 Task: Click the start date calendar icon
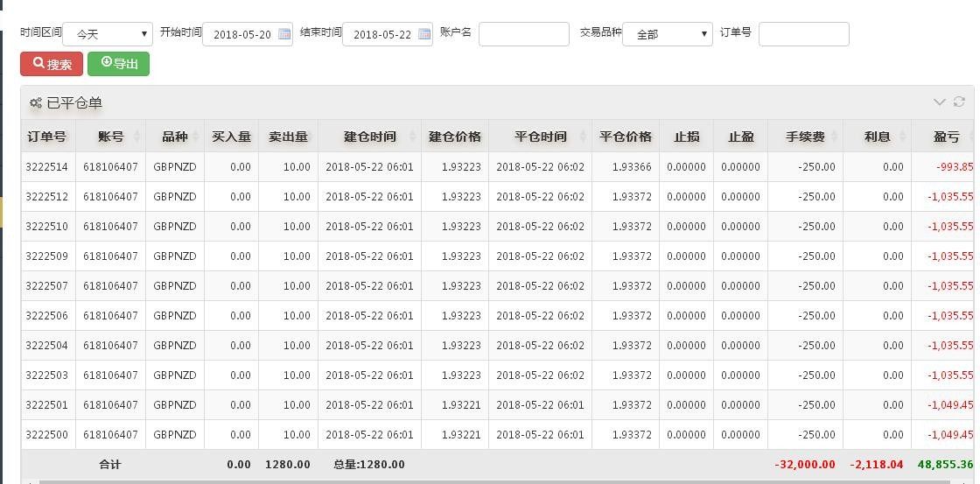(x=284, y=34)
